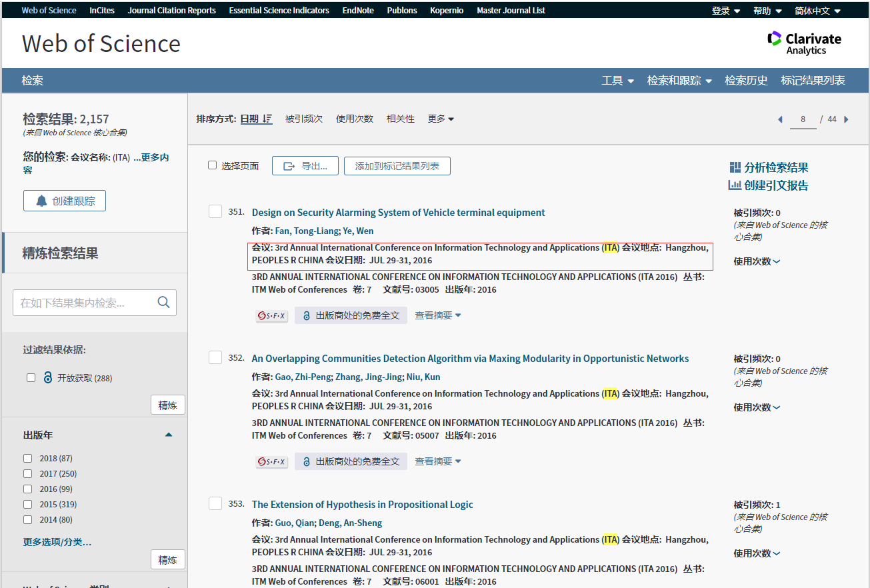Click 导出... export button
Image resolution: width=870 pixels, height=588 pixels.
[305, 166]
